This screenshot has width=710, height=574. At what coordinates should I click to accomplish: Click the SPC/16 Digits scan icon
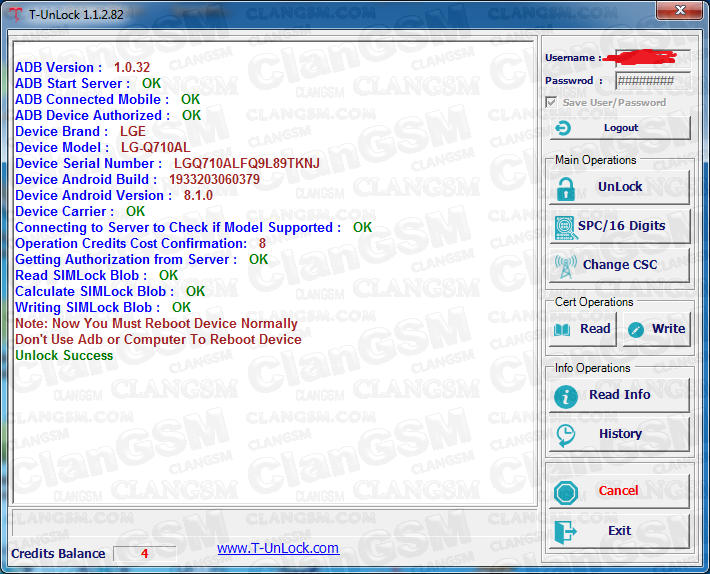pyautogui.click(x=565, y=227)
